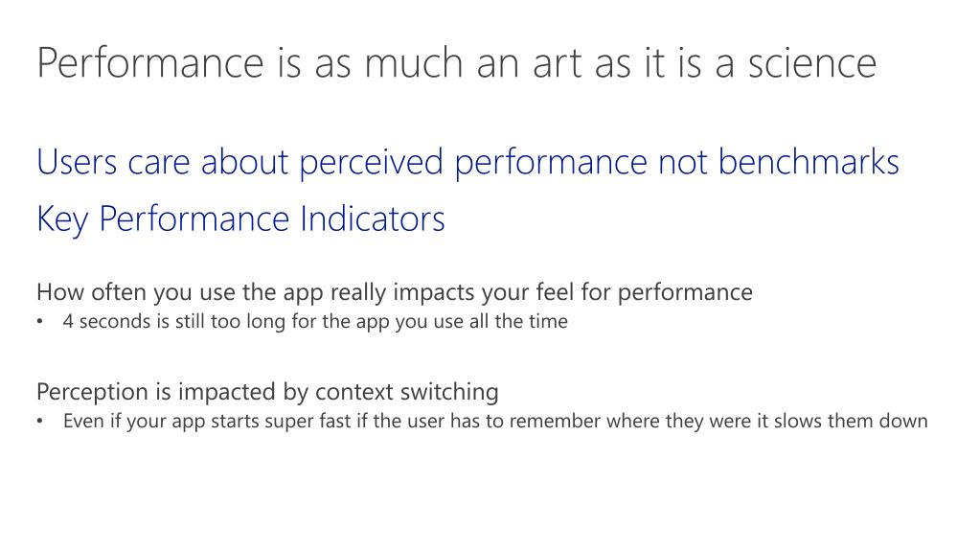Click the 'Key Performance Indicators' heading
980x551 pixels.
click(240, 219)
